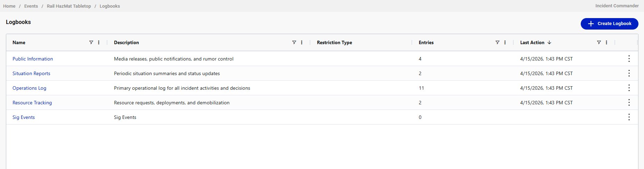The height and width of the screenshot is (169, 644).
Task: Go to Home breadcrumb
Action: pos(9,6)
